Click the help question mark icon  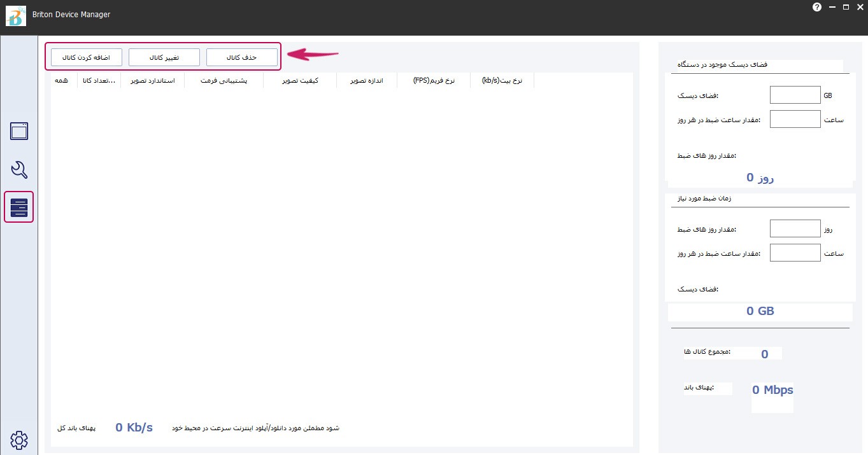pos(817,7)
